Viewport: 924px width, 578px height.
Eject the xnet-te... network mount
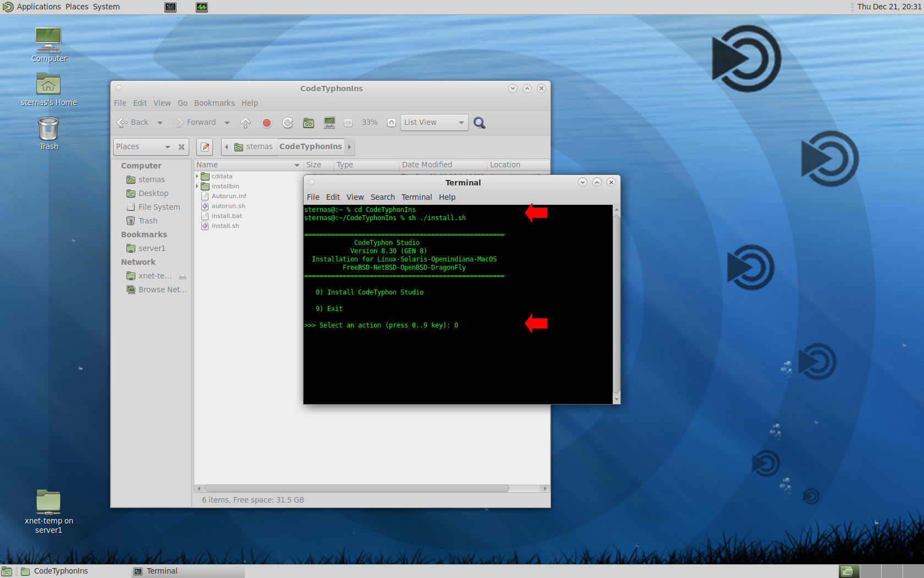[x=182, y=276]
